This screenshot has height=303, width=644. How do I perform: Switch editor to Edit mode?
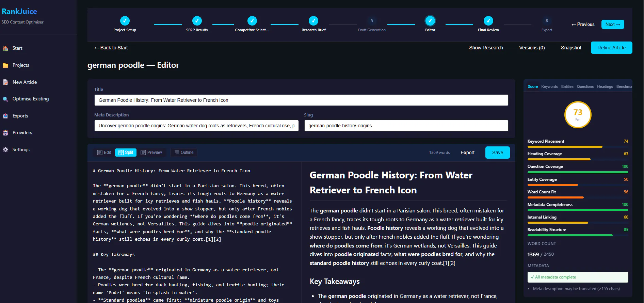(104, 153)
